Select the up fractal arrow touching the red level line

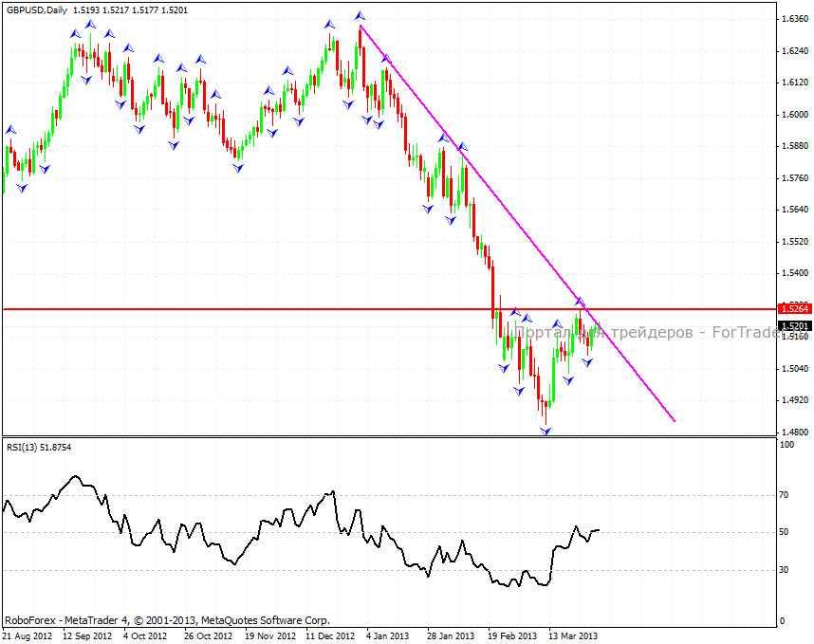581,302
